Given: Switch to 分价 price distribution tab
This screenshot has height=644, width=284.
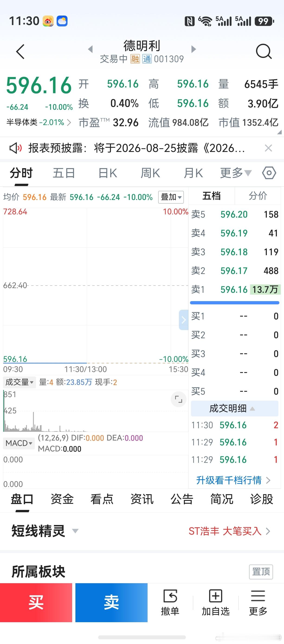Looking at the screenshot, I should [258, 196].
